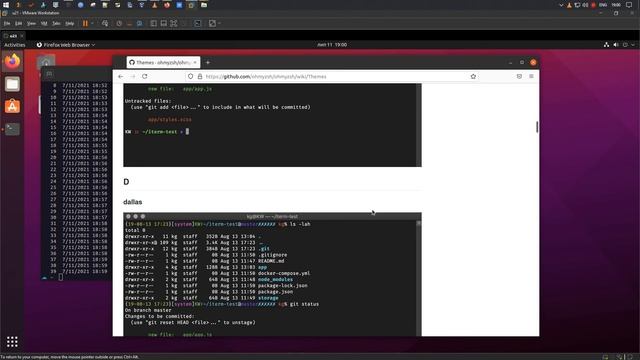Pause the virtual machine in VMware toolbar

click(85, 23)
